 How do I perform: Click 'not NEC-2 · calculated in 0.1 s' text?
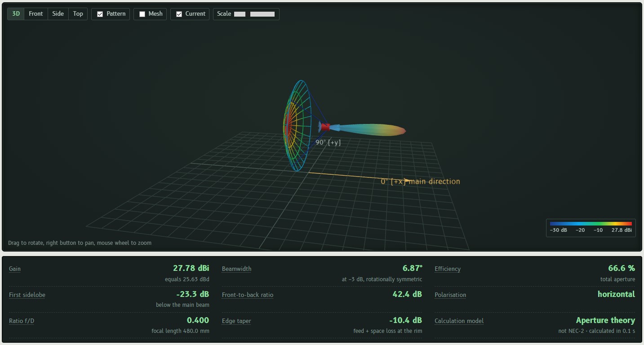tap(596, 331)
